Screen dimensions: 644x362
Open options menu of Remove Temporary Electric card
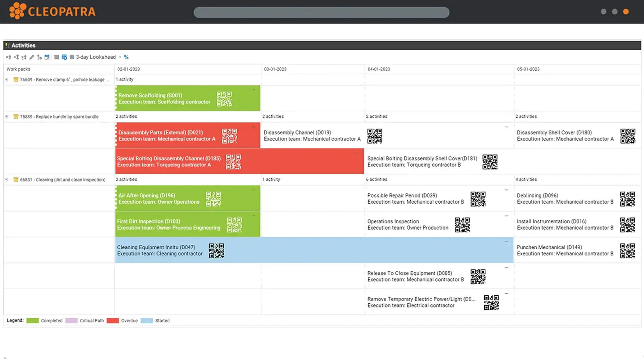pos(506,293)
